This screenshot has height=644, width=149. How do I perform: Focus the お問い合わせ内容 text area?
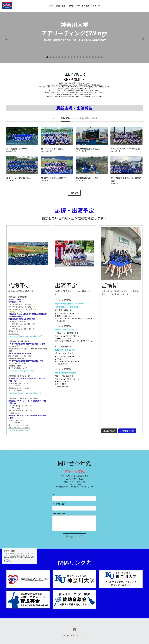(74, 523)
